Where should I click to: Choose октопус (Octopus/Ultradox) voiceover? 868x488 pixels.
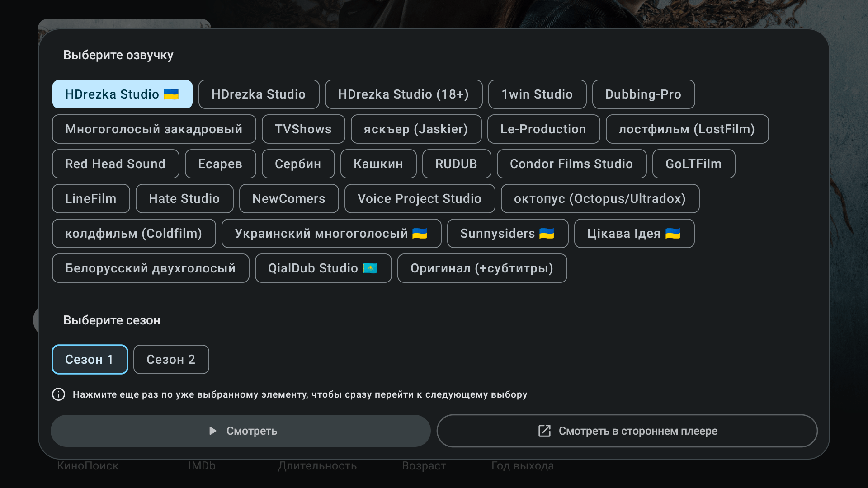600,198
